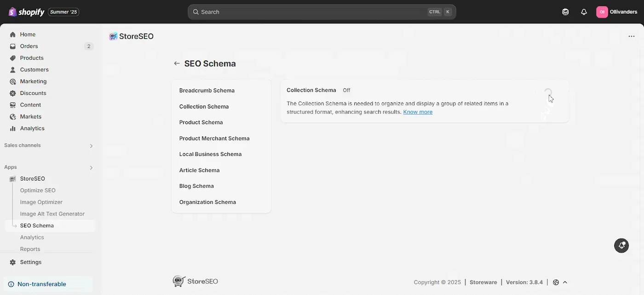Click the Orders count badge 2
Image resolution: width=644 pixels, height=295 pixels.
89,46
